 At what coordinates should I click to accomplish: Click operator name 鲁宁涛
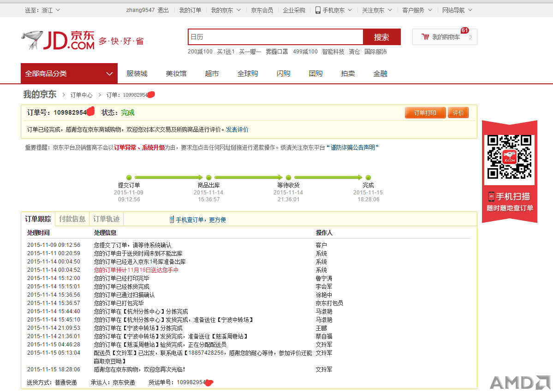tap(324, 278)
